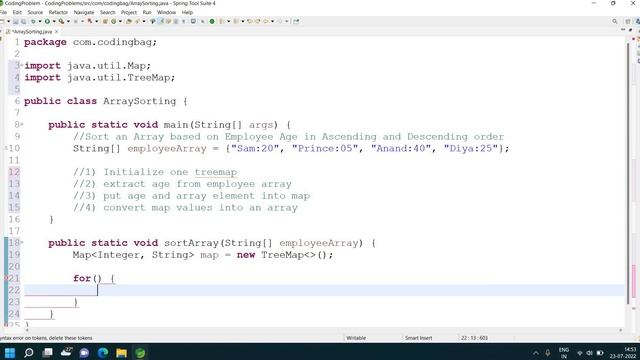Click the 'java.util.TreeMap' import on line 4
This screenshot has height=360, width=640.
point(119,78)
